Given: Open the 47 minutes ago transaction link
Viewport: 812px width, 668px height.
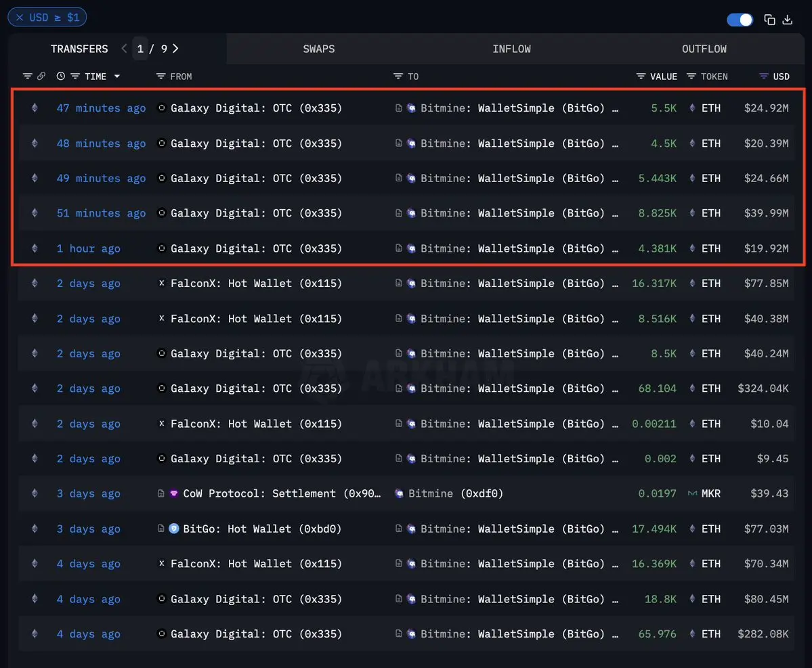Looking at the screenshot, I should pyautogui.click(x=101, y=108).
